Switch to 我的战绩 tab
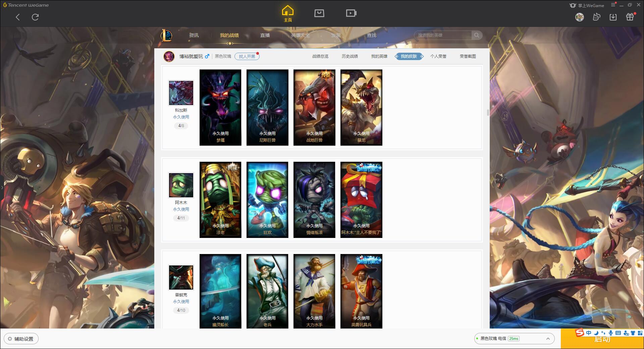The image size is (644, 349). (229, 35)
